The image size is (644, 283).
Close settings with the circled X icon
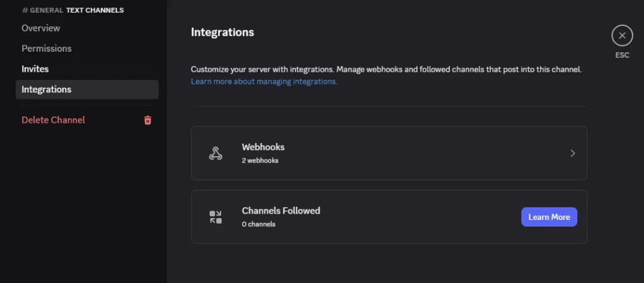(622, 36)
